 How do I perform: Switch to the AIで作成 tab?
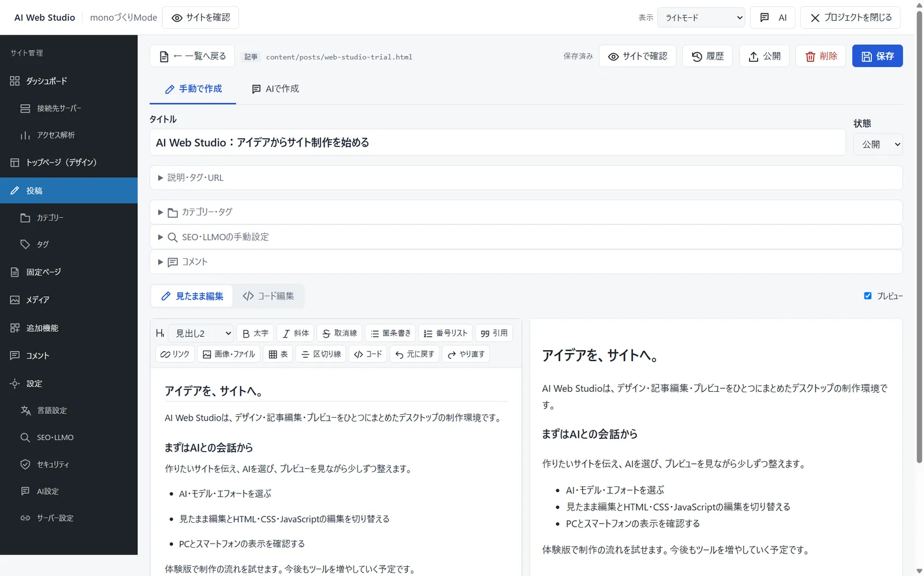pos(275,89)
